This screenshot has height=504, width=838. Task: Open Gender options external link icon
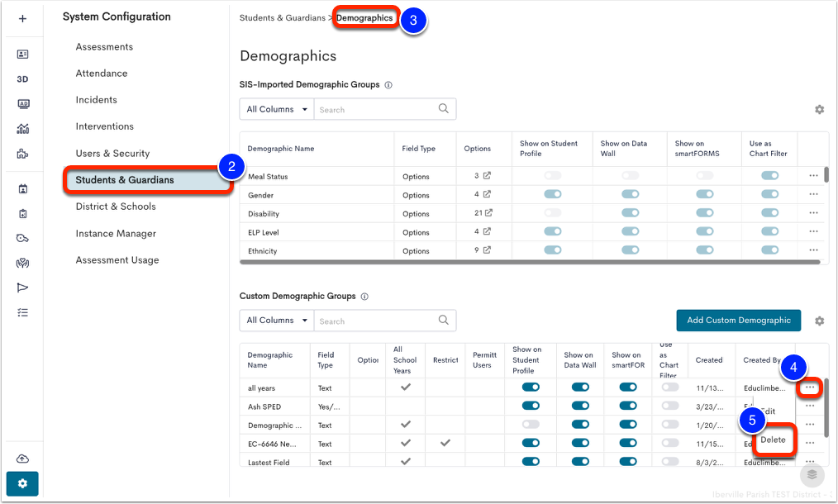pyautogui.click(x=487, y=194)
